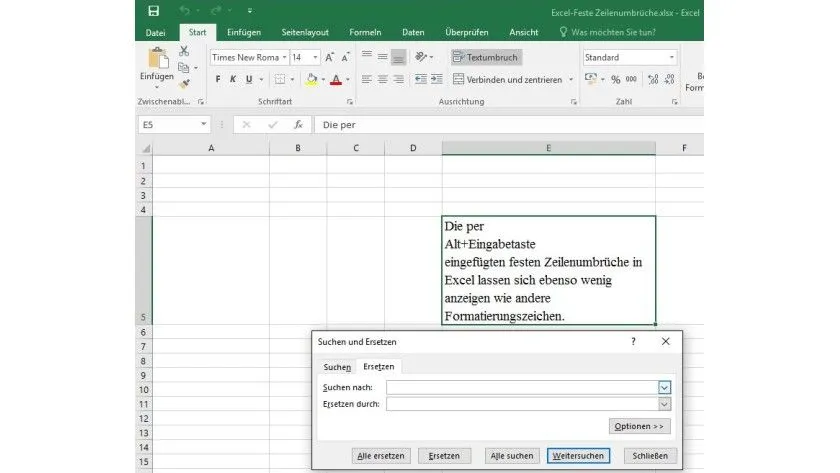Click the Alle suchen button
The height and width of the screenshot is (473, 840).
coord(512,456)
